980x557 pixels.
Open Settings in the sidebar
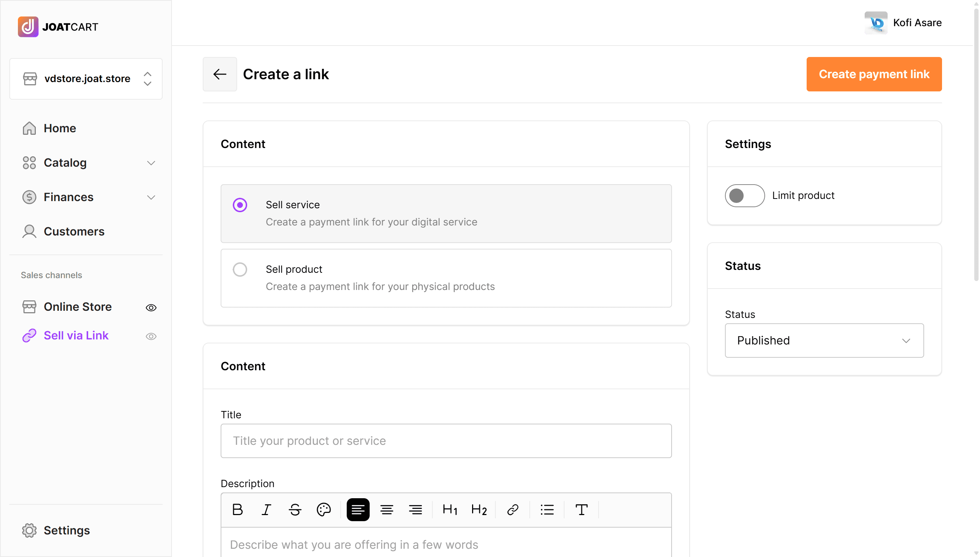(x=66, y=530)
